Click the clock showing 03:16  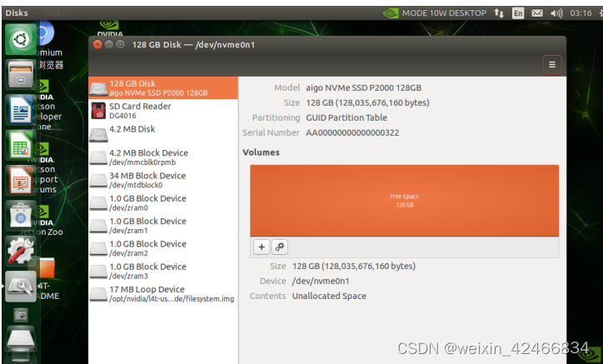pos(581,13)
